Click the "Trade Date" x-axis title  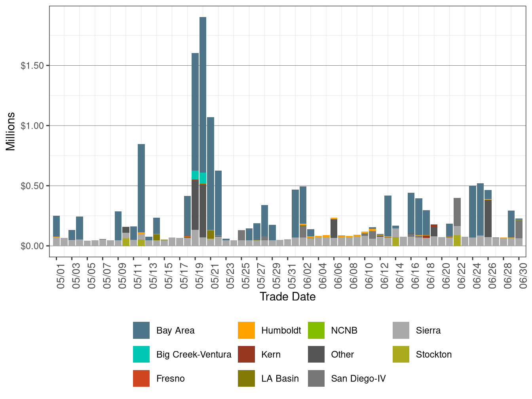[288, 296]
